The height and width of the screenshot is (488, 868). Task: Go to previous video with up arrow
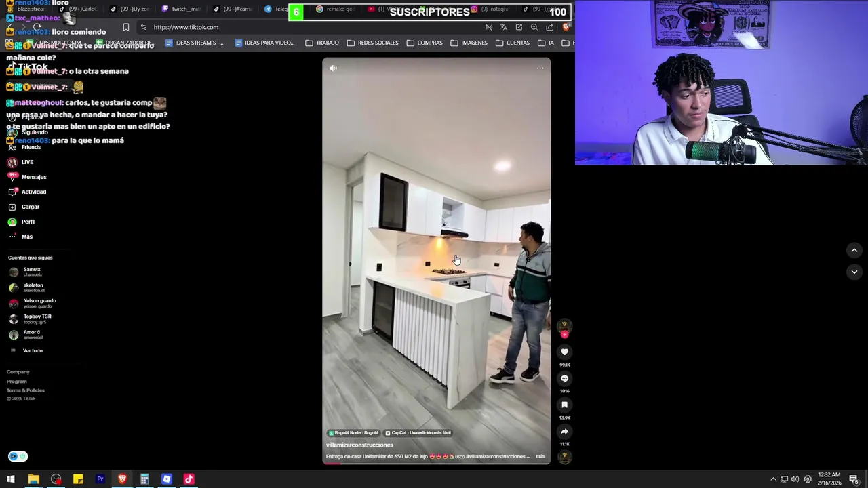(x=854, y=250)
